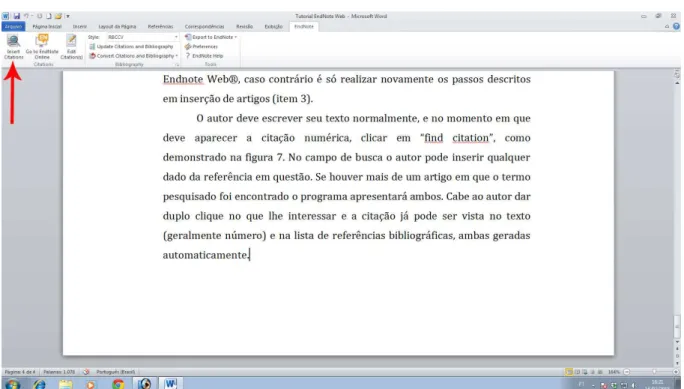Click the underlined word "citation" in the text
Image resolution: width=684 pixels, height=389 pixels.
tap(470, 138)
